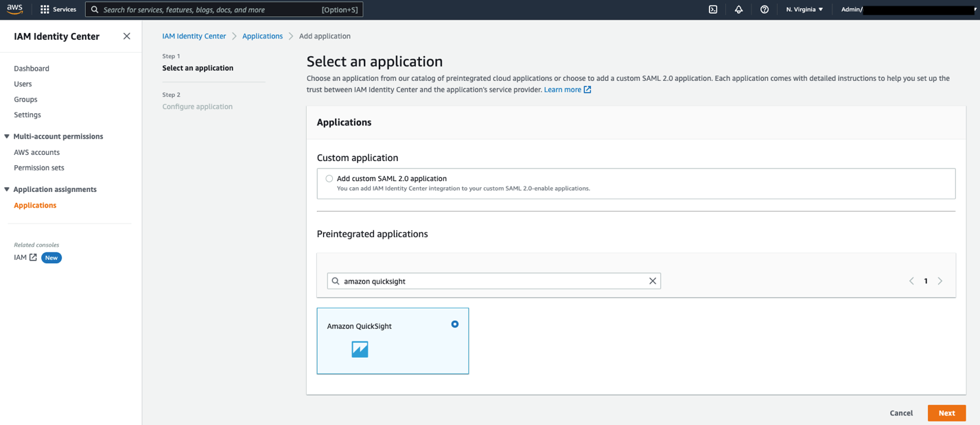Open the Admin account dropdown

tap(908, 10)
